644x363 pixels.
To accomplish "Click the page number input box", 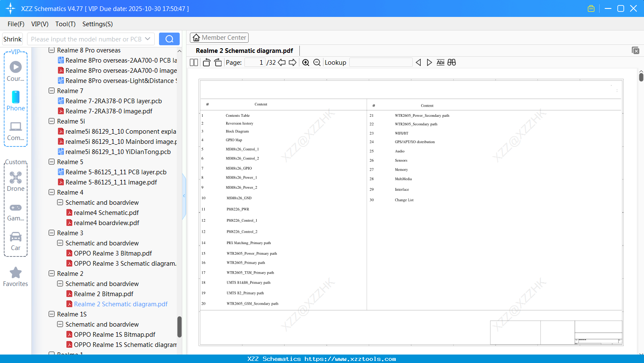I will (x=255, y=63).
